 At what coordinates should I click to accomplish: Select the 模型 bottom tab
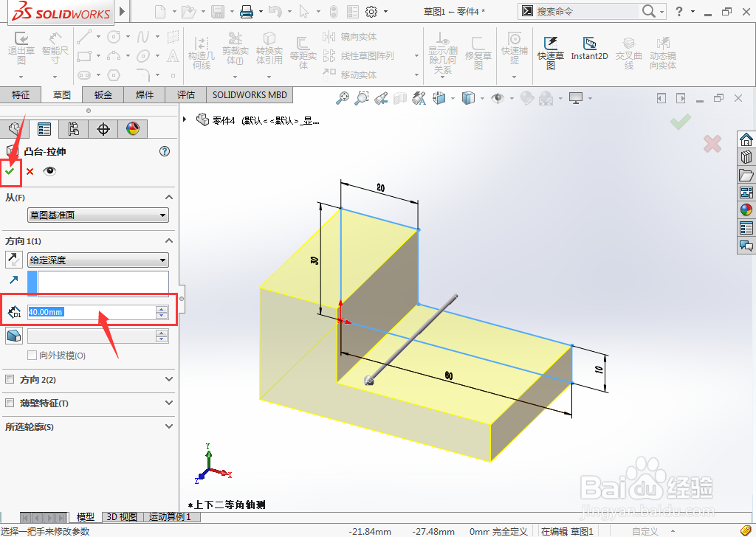[86, 517]
